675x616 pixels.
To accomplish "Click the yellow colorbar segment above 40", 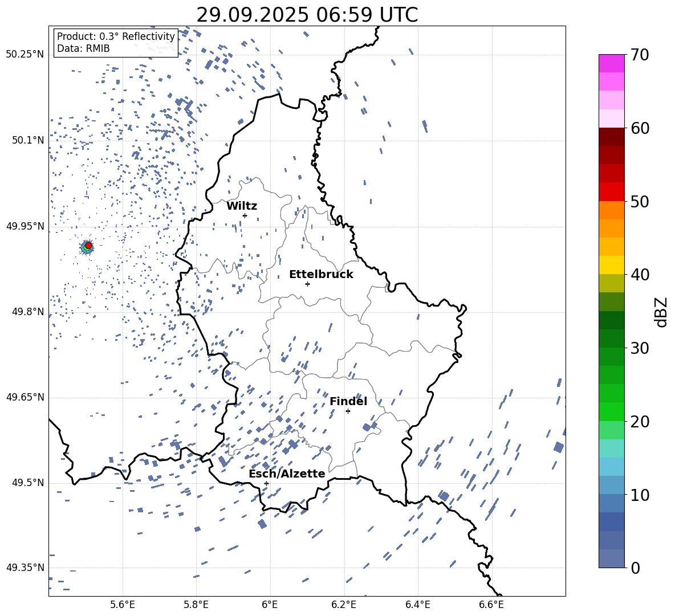I will click(612, 265).
